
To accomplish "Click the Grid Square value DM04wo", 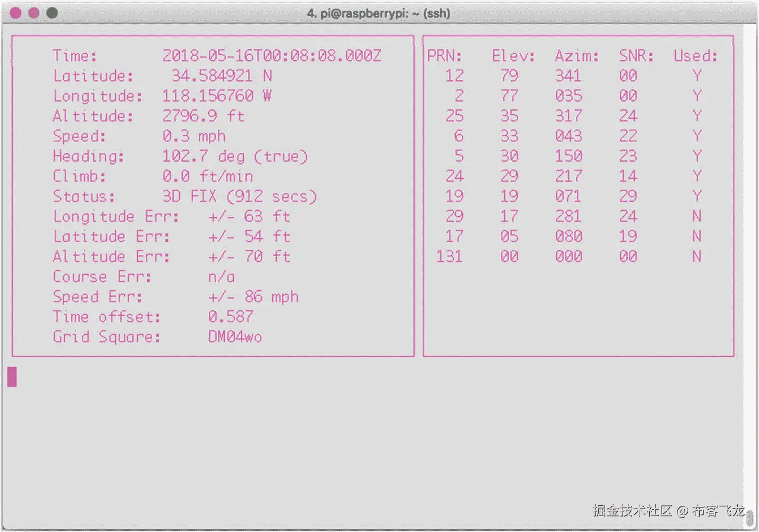I will point(234,337).
